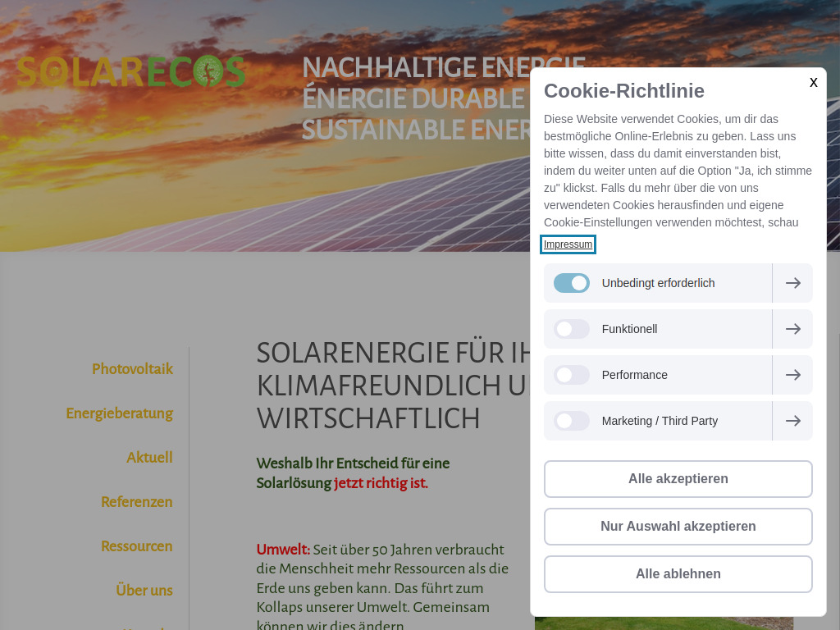Open the Referenzen page
Image resolution: width=840 pixels, height=630 pixels.
[x=136, y=501]
